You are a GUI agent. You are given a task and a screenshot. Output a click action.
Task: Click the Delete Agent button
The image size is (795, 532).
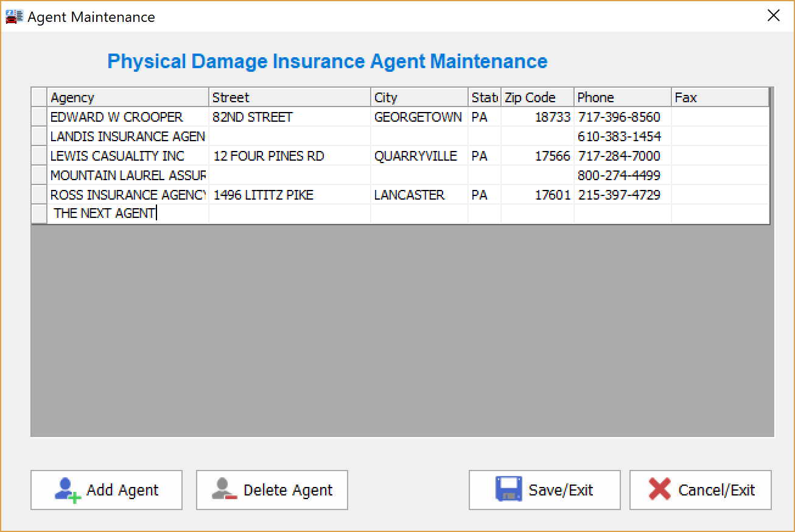point(271,490)
